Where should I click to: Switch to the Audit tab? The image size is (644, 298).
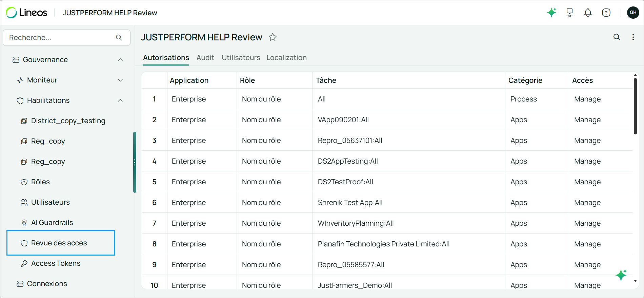(205, 58)
